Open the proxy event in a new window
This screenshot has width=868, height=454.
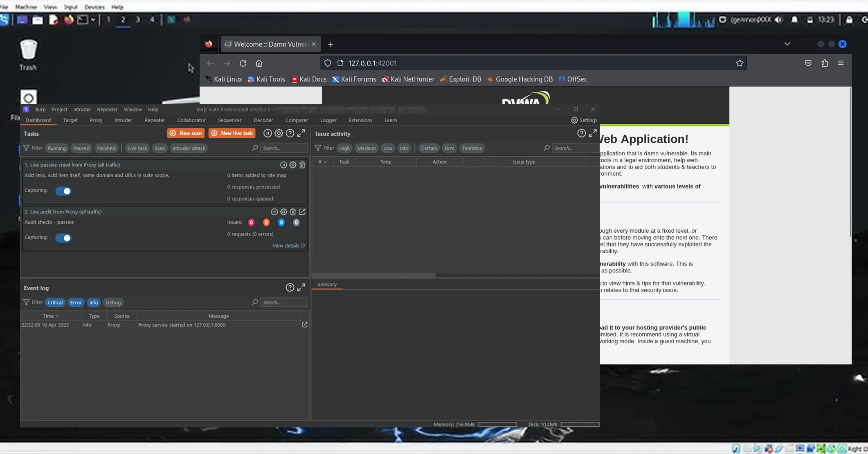point(304,324)
